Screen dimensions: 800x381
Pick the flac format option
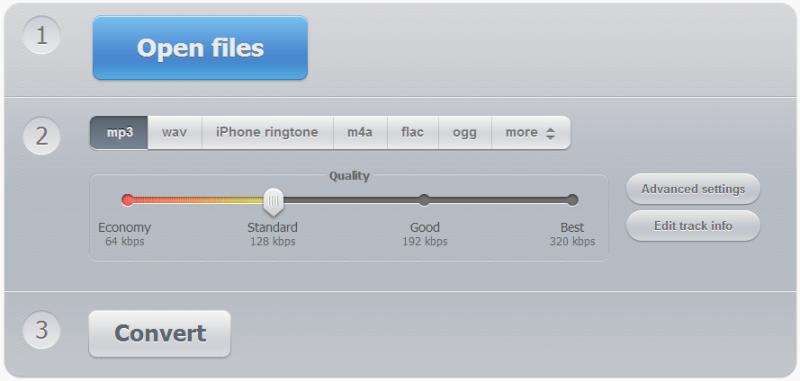(413, 133)
